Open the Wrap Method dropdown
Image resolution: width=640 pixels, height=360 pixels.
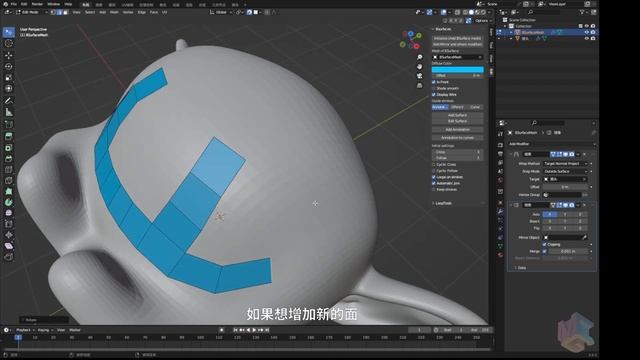[565, 164]
